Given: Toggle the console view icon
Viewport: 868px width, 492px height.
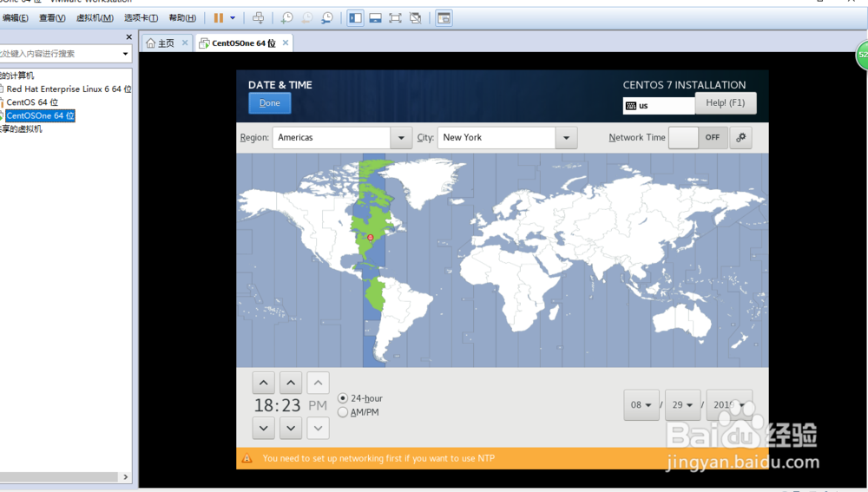Looking at the screenshot, I should 444,18.
